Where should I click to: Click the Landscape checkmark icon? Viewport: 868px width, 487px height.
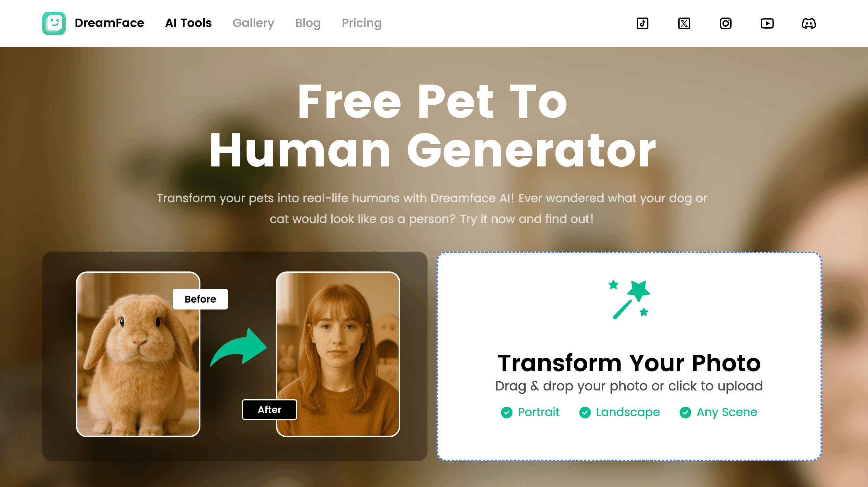[585, 412]
